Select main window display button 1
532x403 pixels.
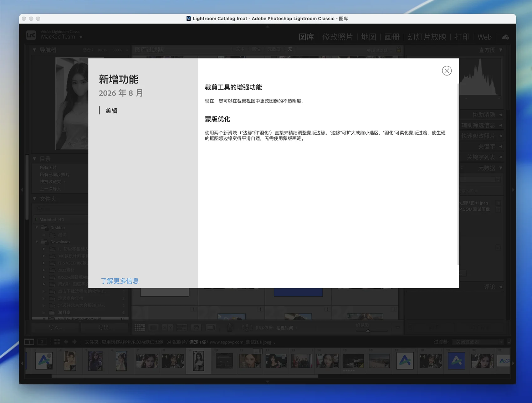click(29, 342)
